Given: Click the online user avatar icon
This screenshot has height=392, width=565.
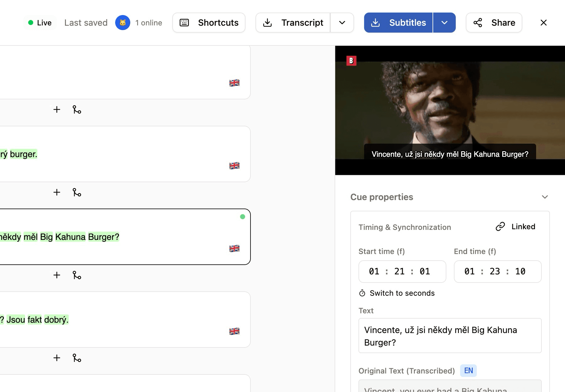Looking at the screenshot, I should point(123,23).
